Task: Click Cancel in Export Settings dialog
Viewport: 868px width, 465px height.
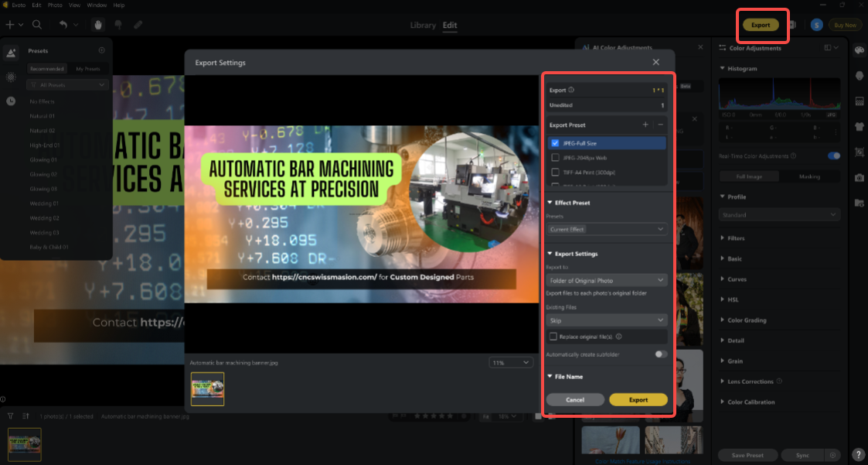Action: (x=575, y=400)
